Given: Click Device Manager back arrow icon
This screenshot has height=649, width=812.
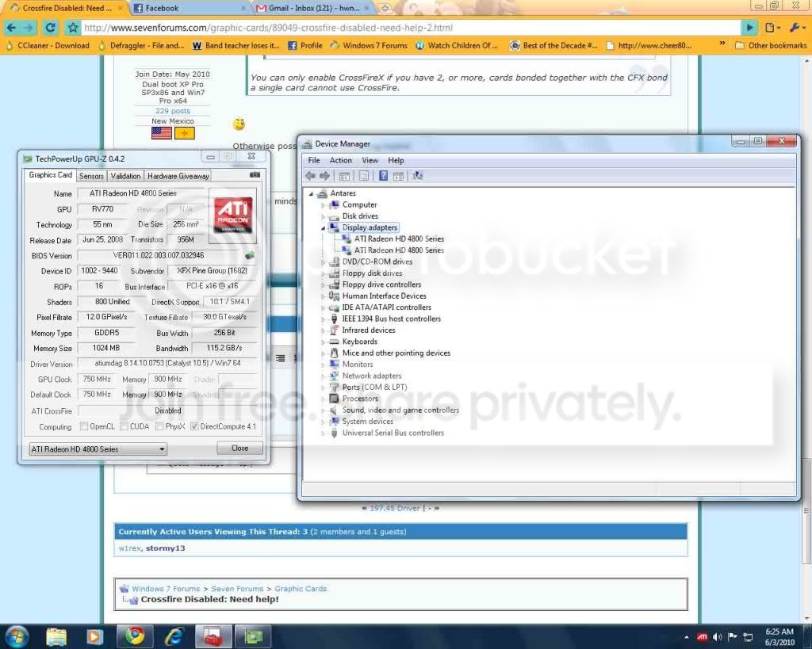Looking at the screenshot, I should (x=310, y=176).
